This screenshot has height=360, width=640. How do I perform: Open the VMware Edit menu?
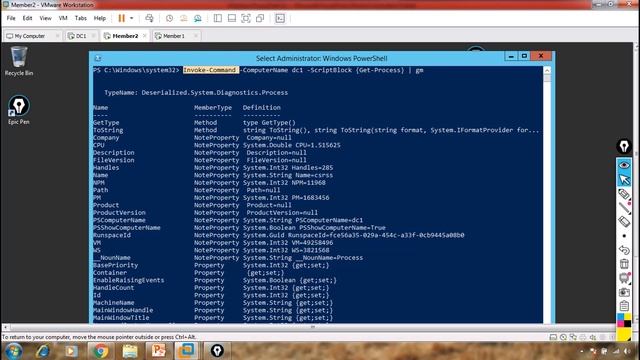click(27, 18)
